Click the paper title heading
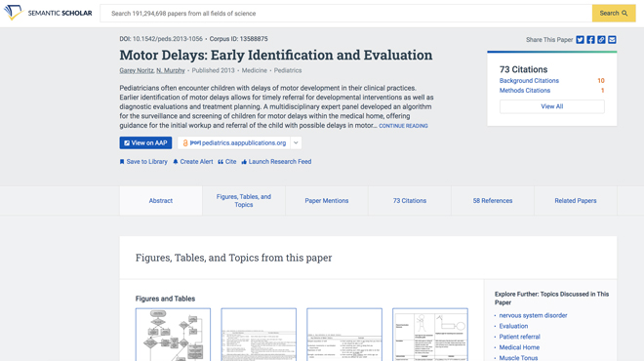 276,55
